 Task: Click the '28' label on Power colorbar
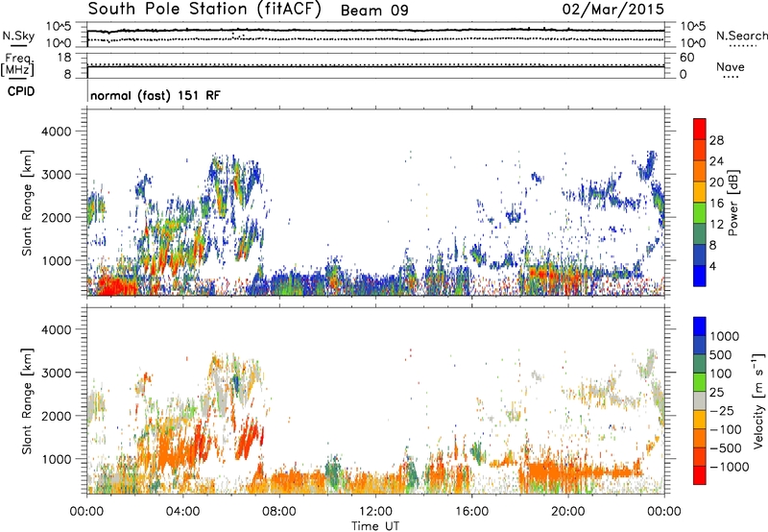click(716, 140)
